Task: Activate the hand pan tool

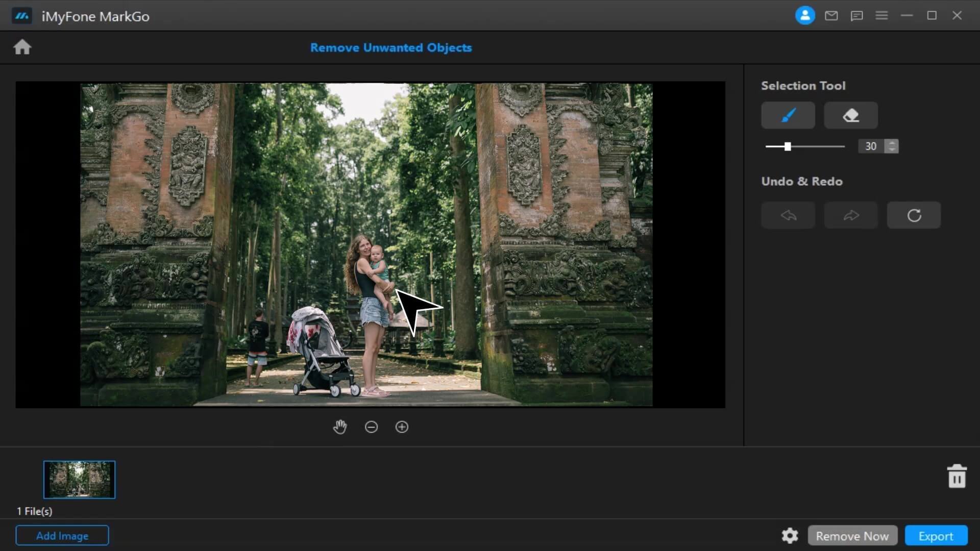Action: (340, 427)
